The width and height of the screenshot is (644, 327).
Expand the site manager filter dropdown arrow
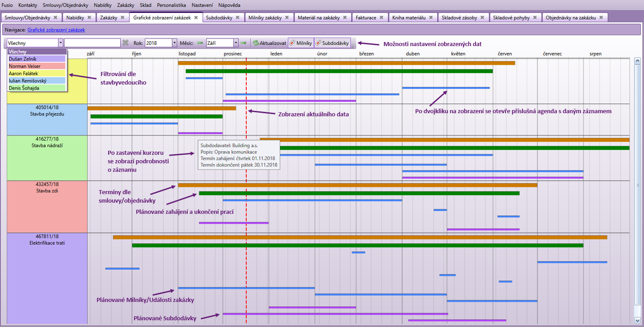click(x=60, y=43)
